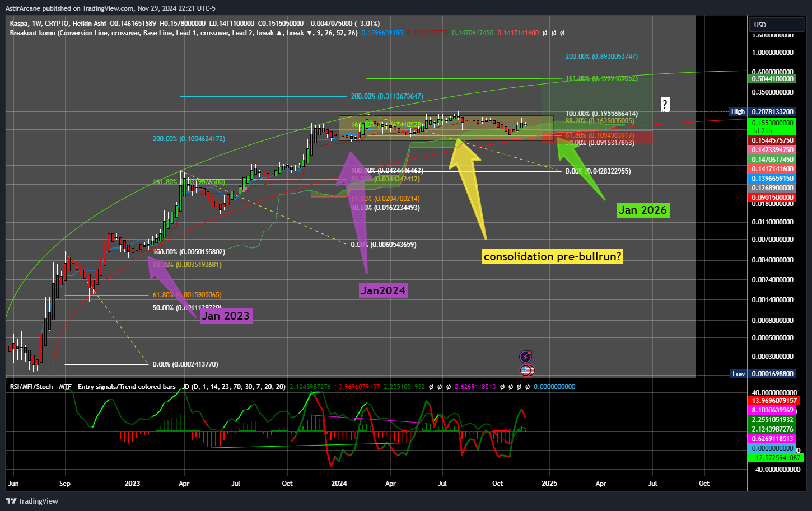Click the 200.00% (0.8930053747) Fibonacci label
The image size is (812, 511).
click(x=601, y=57)
